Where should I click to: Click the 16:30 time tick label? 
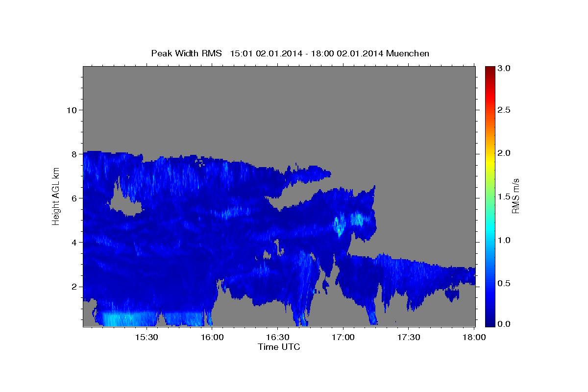pyautogui.click(x=277, y=338)
